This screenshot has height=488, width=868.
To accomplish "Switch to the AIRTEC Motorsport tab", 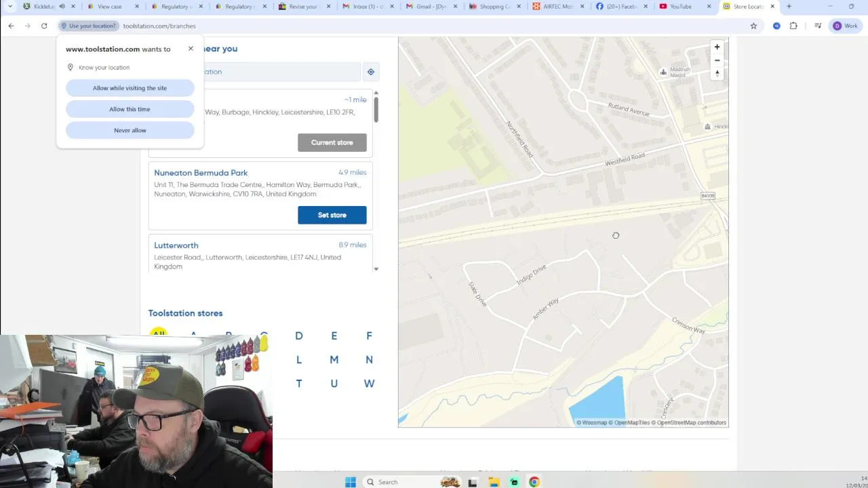I will coord(557,6).
